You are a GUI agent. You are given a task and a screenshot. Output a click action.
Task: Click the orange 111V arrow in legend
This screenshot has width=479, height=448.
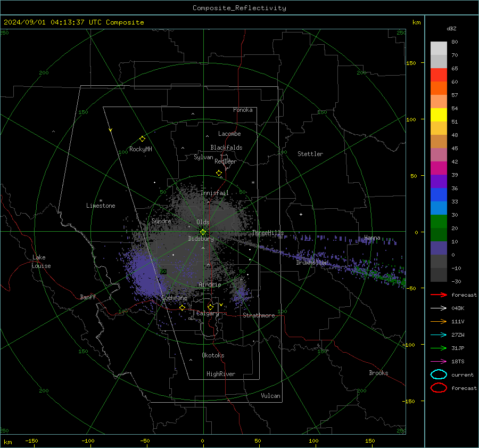coord(439,321)
